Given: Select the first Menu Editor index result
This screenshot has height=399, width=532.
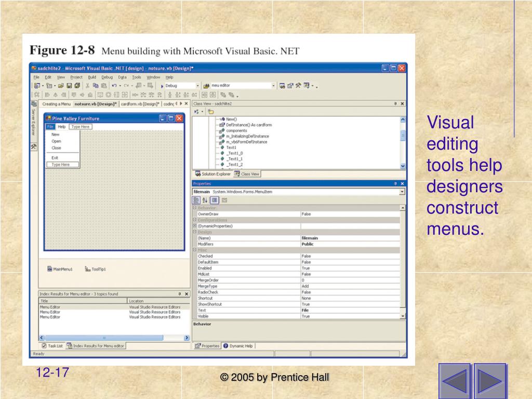Looking at the screenshot, I should pyautogui.click(x=114, y=307).
